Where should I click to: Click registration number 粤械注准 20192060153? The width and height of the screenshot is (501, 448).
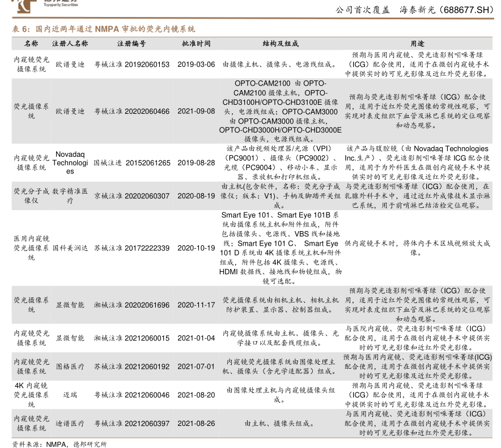[131, 65]
